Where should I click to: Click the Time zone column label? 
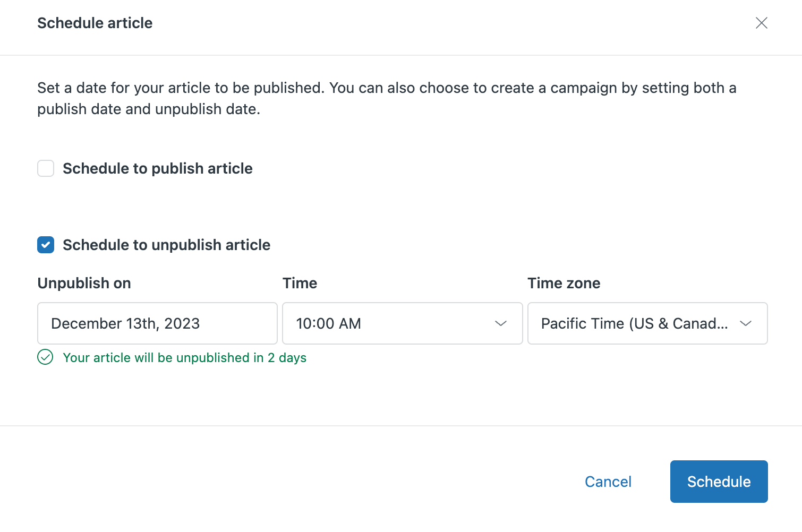pyautogui.click(x=564, y=283)
